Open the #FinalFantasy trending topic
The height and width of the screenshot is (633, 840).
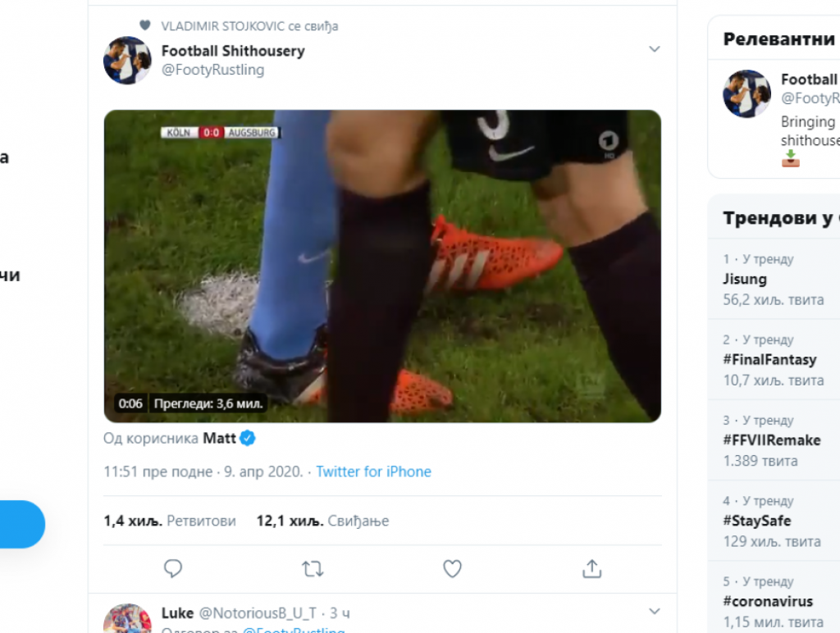tap(769, 360)
